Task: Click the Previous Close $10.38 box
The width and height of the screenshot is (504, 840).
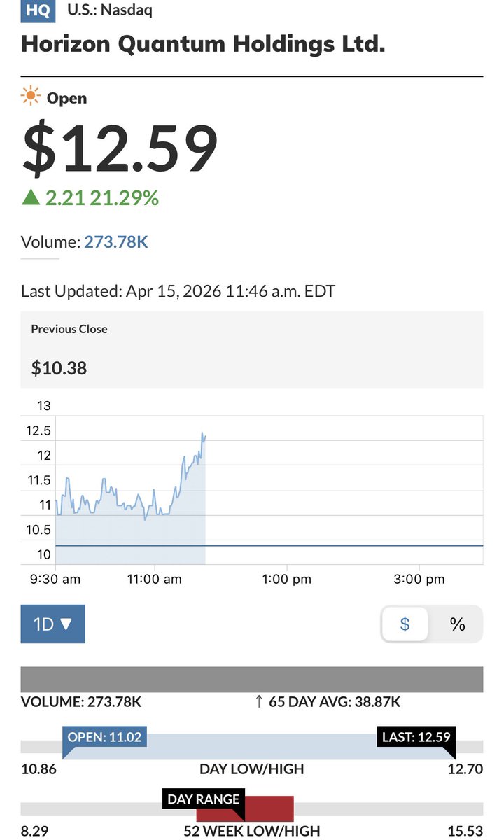Action: (x=252, y=350)
